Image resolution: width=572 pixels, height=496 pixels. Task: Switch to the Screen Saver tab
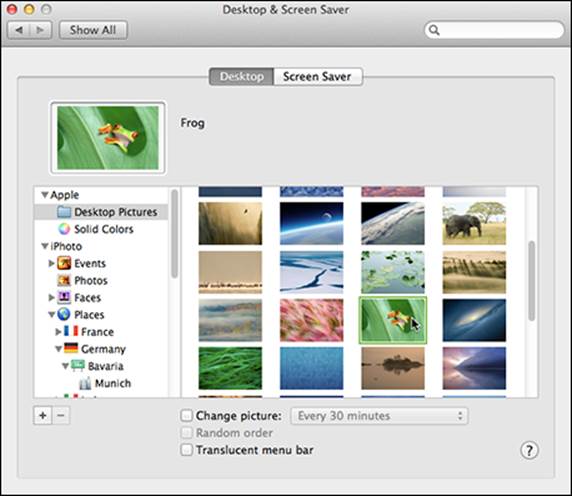tap(317, 77)
